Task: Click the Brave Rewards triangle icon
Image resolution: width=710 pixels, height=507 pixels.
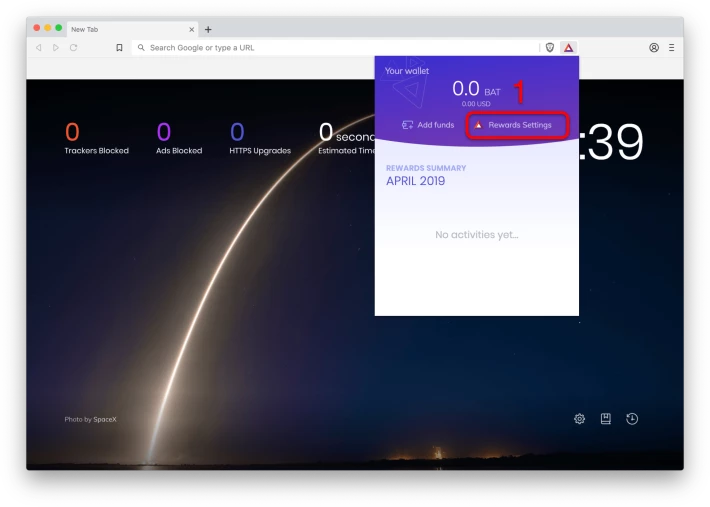Action: 568,48
